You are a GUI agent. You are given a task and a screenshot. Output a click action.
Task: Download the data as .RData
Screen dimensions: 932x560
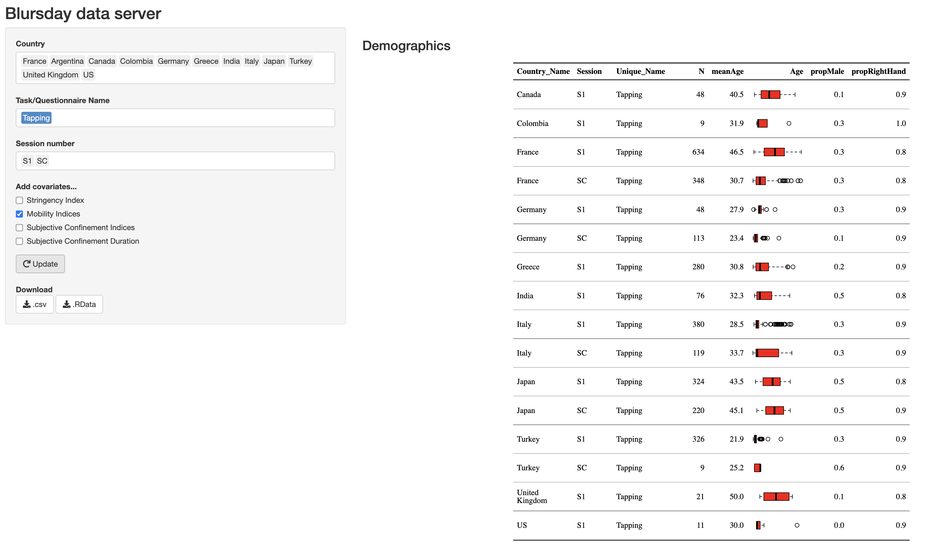79,304
